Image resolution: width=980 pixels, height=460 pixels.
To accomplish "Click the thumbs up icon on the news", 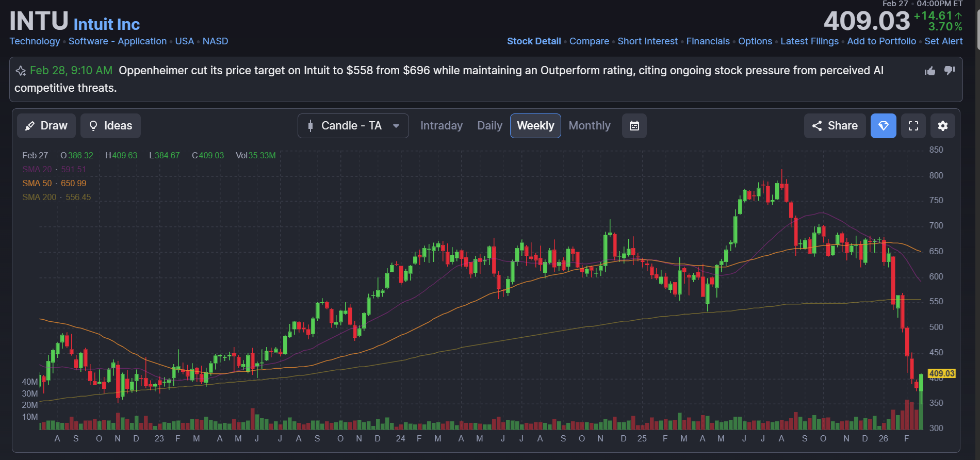I will (930, 71).
